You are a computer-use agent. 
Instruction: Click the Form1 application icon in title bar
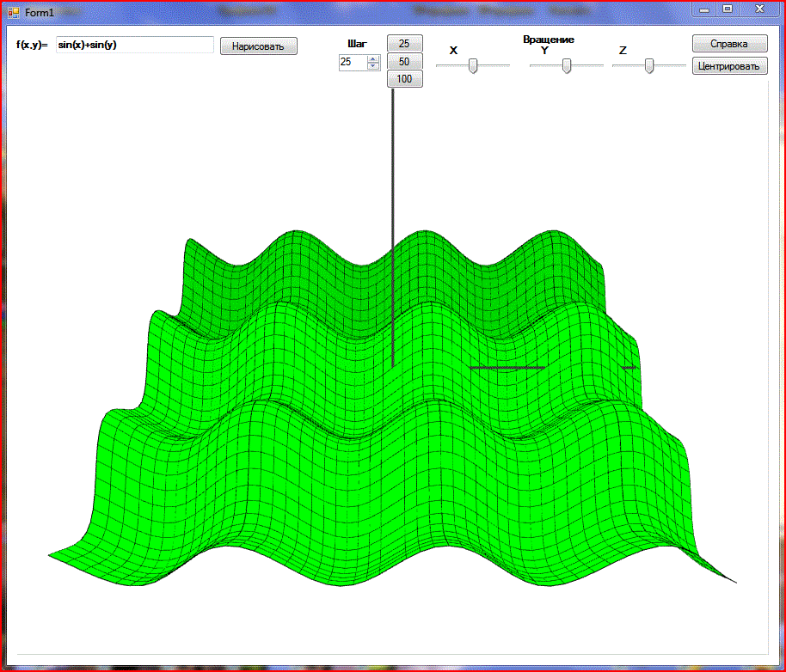(x=13, y=12)
